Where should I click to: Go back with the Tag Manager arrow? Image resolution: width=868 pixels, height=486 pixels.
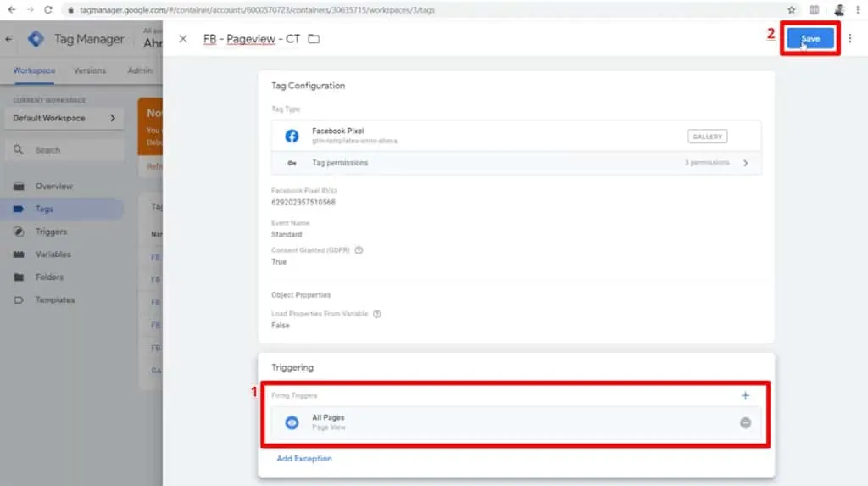click(x=8, y=39)
